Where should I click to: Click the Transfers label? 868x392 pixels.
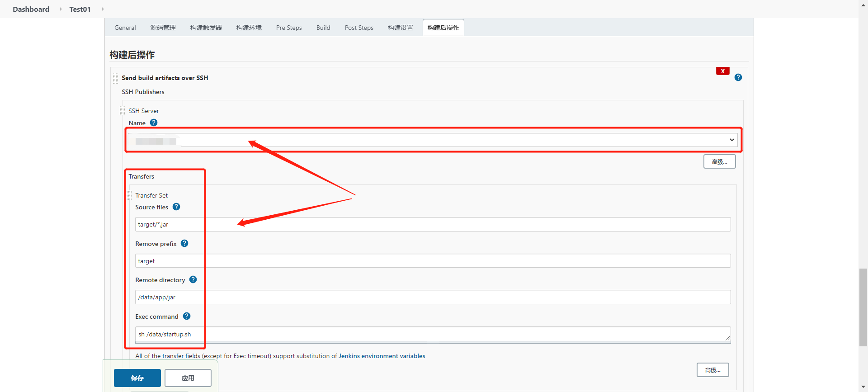pos(142,176)
